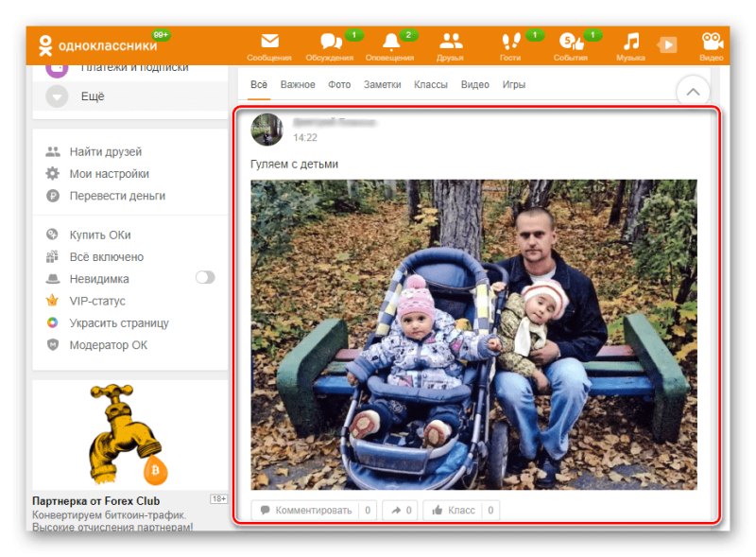Screen dimensions: 756x557
Task: Click the post text Гуляем с детьми
Action: [294, 165]
